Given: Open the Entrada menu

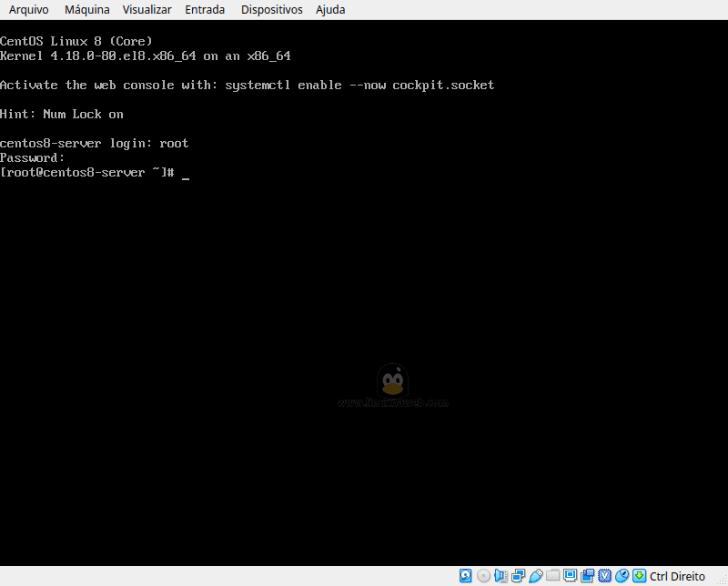Looking at the screenshot, I should [x=205, y=10].
